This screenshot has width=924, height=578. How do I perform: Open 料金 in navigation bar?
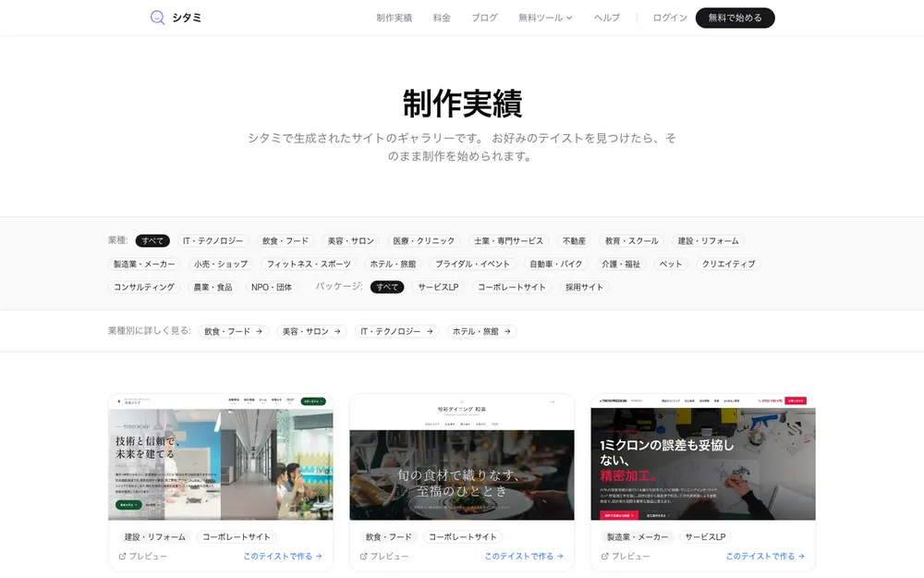pyautogui.click(x=442, y=18)
